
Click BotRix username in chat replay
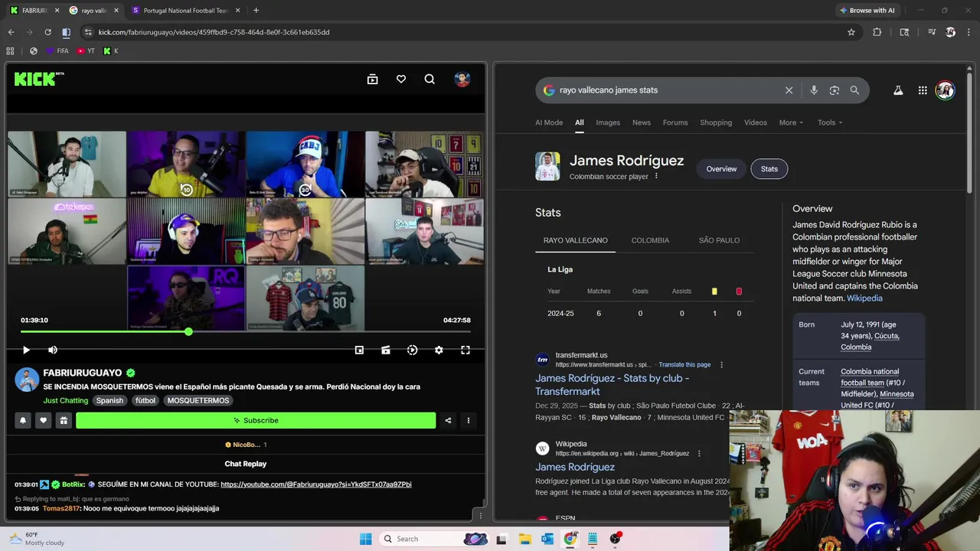[x=73, y=484]
